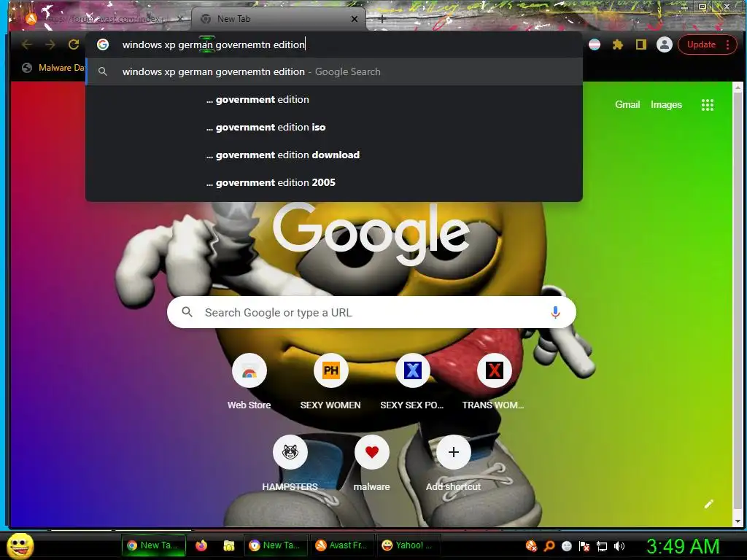Image resolution: width=747 pixels, height=560 pixels.
Task: Switch to second 'New Ta...' taskbar button
Action: pos(276,545)
